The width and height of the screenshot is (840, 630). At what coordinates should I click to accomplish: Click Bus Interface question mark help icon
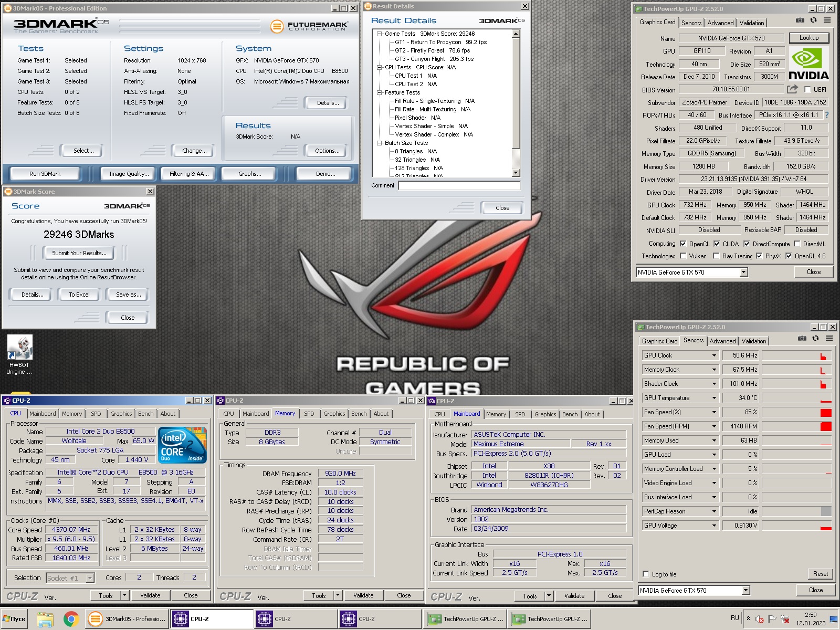[x=827, y=115]
